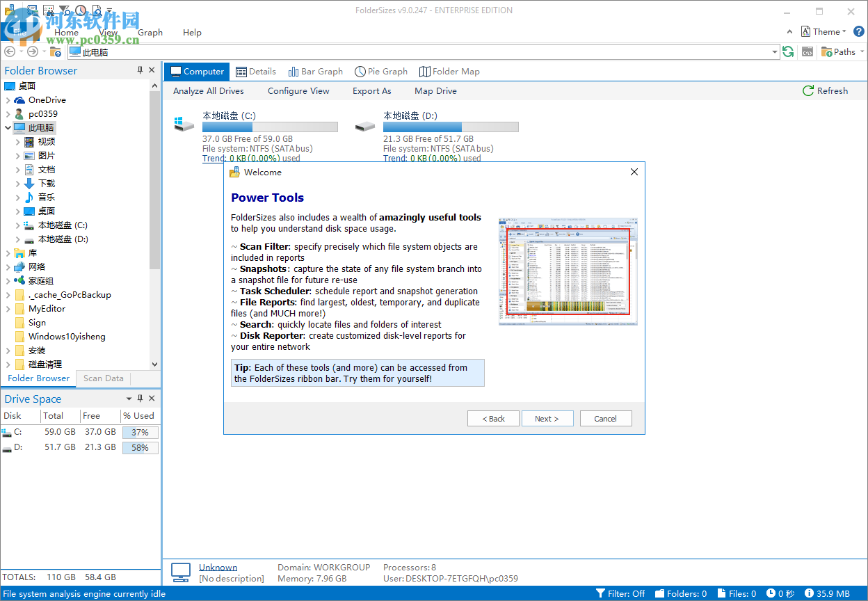Click the 58% usage bar for drive D:
The height and width of the screenshot is (601, 868).
[140, 447]
